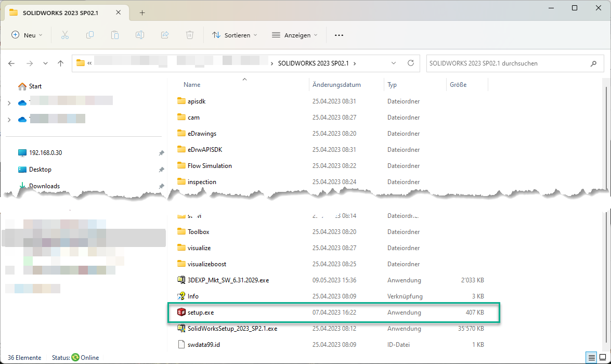The image size is (611, 364).
Task: Click the copy icon in toolbar
Action: click(90, 35)
